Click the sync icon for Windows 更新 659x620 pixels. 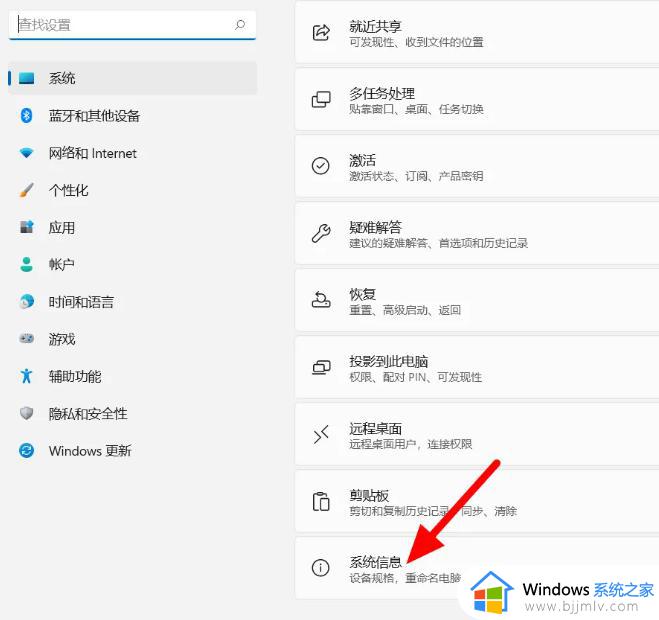point(26,451)
